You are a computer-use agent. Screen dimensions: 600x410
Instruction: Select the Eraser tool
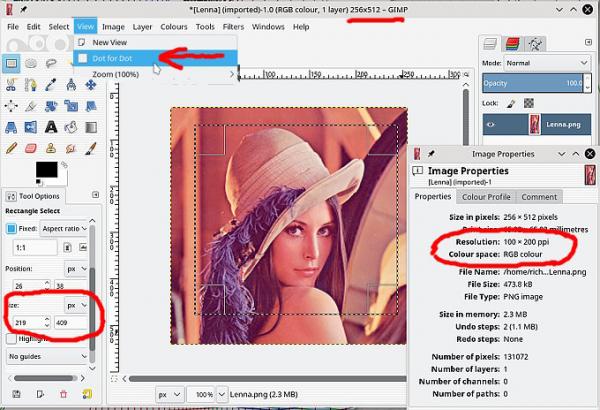[x=31, y=148]
